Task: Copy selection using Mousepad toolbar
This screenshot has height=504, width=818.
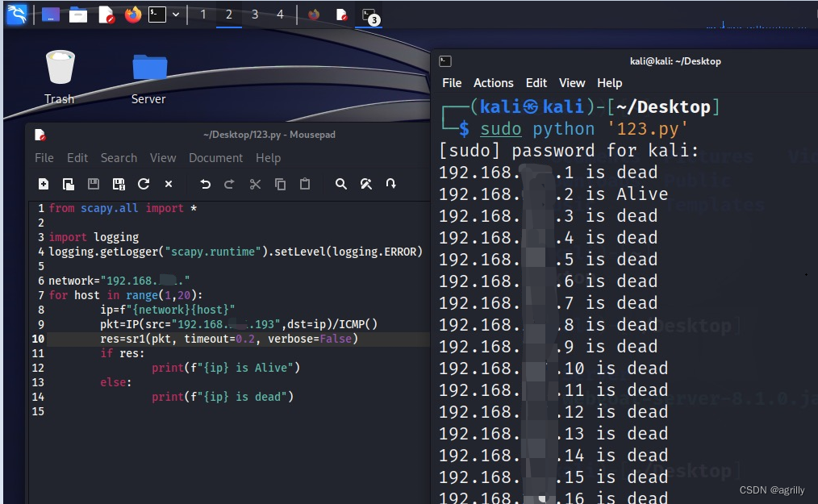Action: 280,184
